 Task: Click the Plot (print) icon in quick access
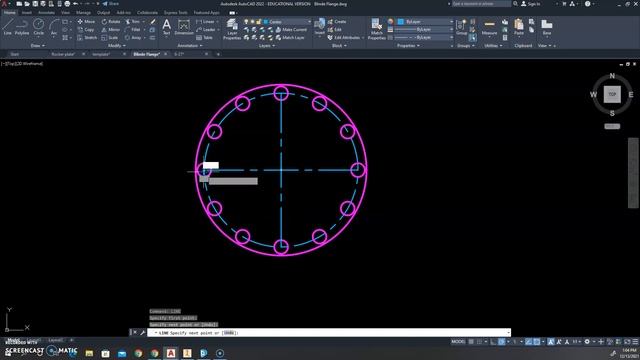click(x=67, y=4)
